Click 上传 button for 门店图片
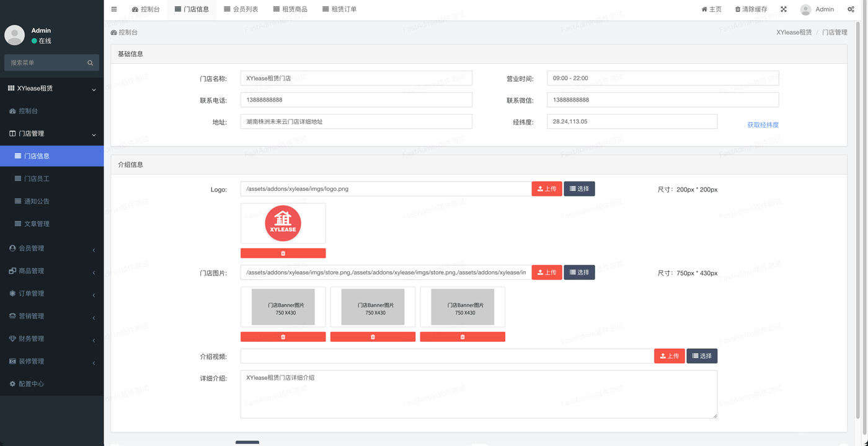 point(547,273)
